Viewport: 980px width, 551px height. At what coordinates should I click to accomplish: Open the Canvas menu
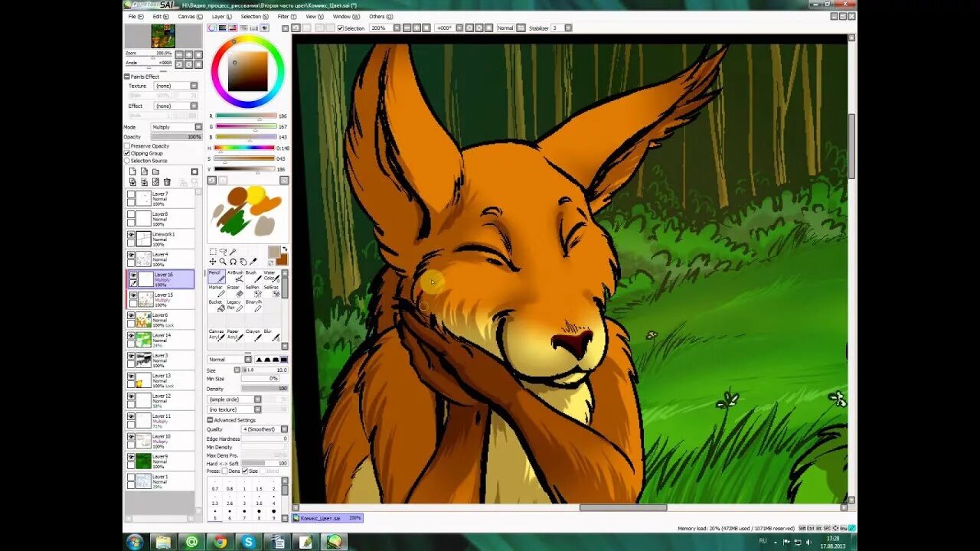tap(191, 17)
